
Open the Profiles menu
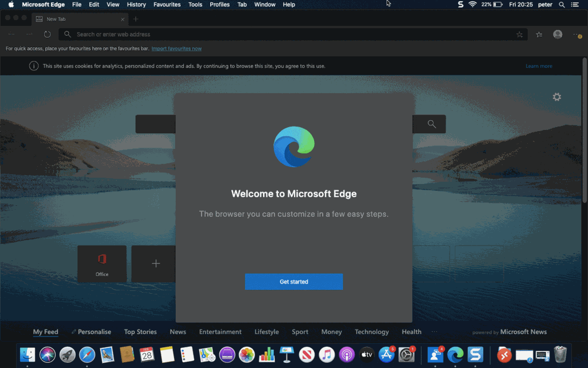(x=219, y=5)
